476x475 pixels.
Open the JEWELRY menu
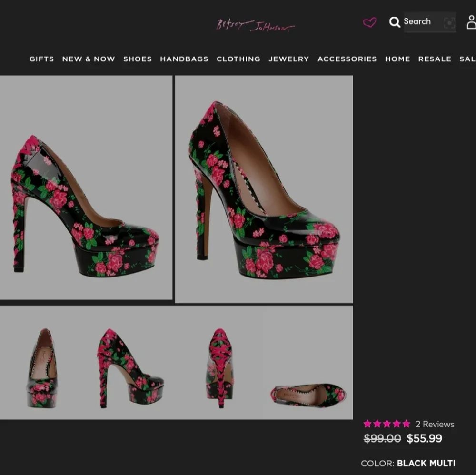[288, 59]
